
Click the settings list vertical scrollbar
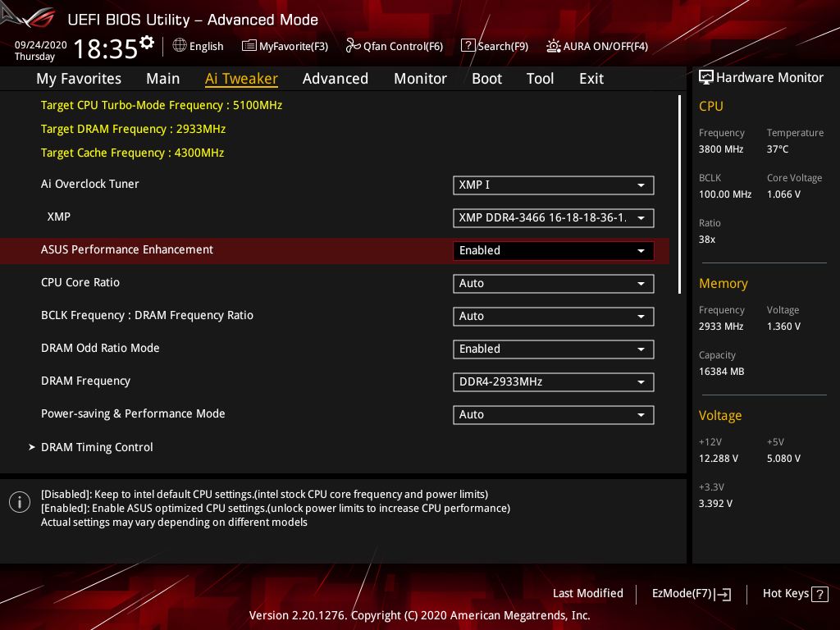coord(679,194)
